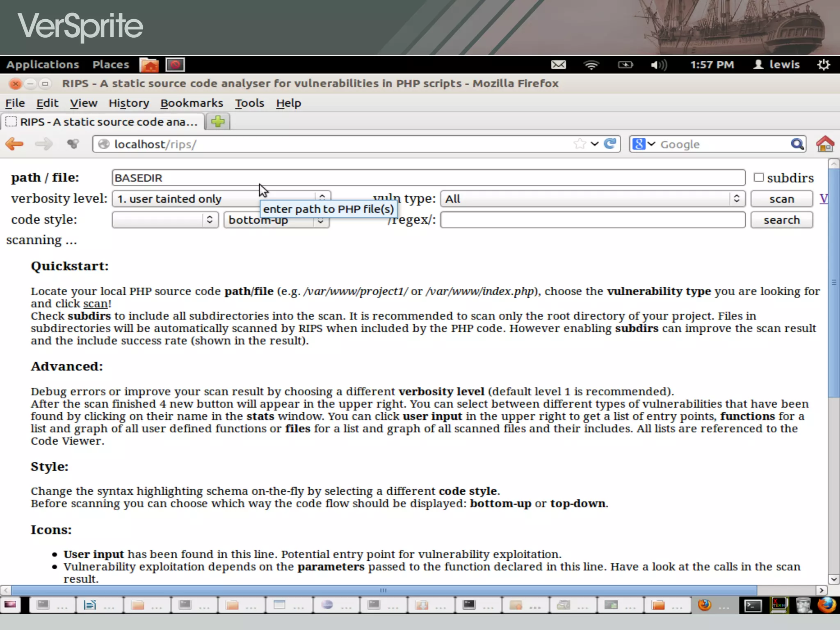Click the reload page icon

pyautogui.click(x=610, y=144)
